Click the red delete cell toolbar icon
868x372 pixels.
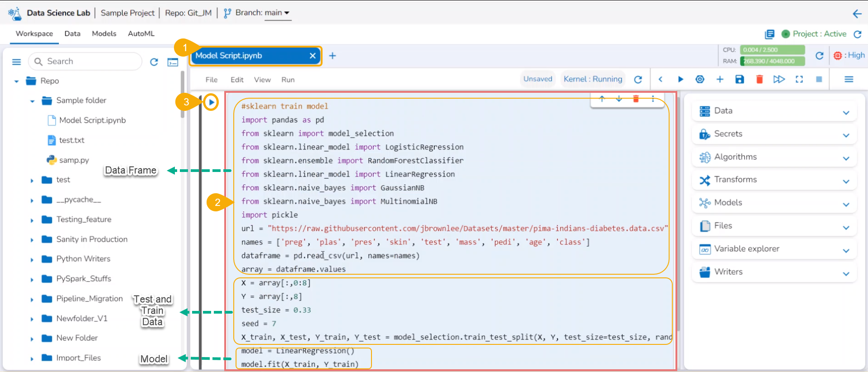(759, 80)
